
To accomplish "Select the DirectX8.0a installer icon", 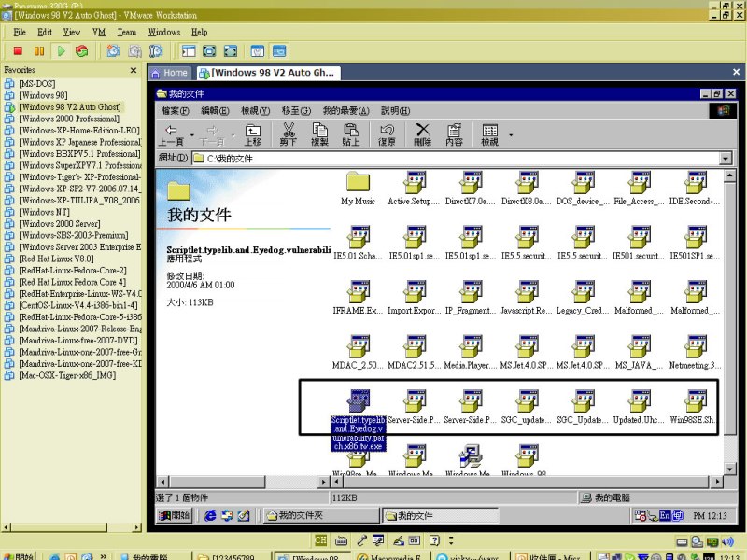I will pyautogui.click(x=527, y=189).
